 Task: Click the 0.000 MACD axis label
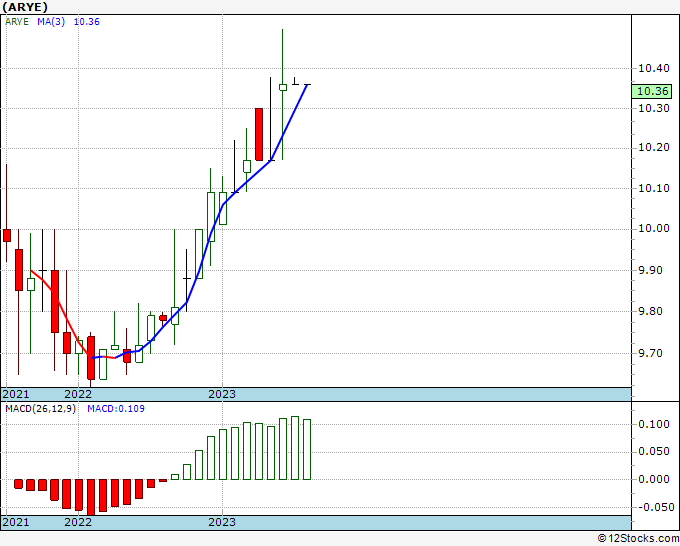(654, 479)
